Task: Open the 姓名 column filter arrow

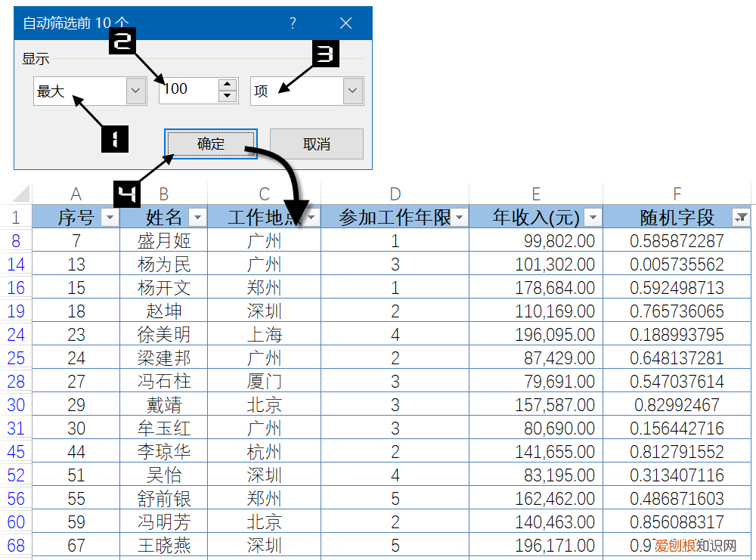Action: (197, 217)
